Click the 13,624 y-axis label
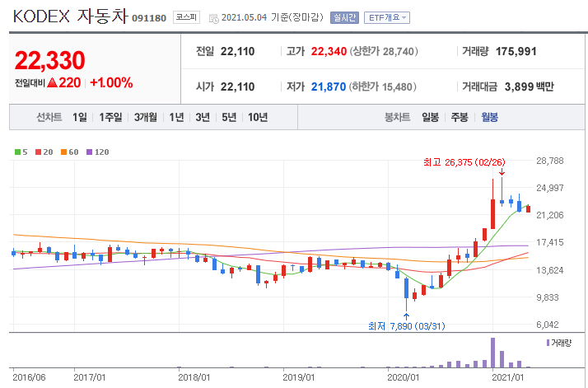The image size is (588, 388). [550, 270]
